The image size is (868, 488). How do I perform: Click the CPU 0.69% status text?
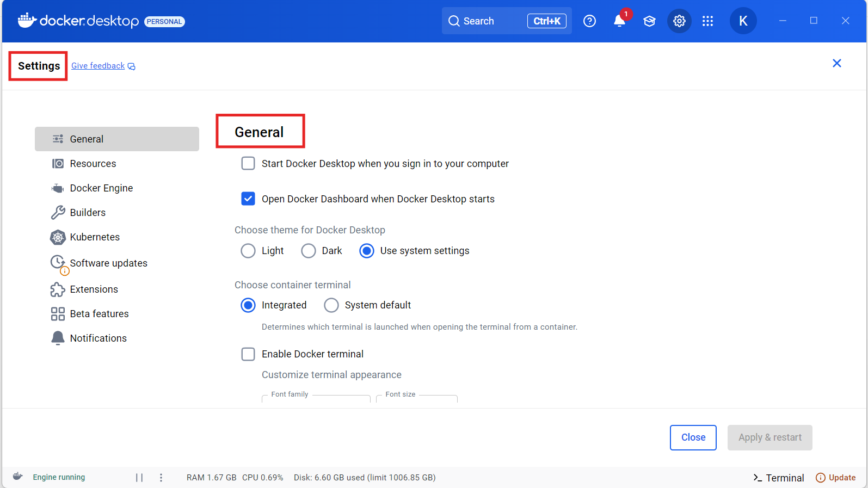point(263,478)
